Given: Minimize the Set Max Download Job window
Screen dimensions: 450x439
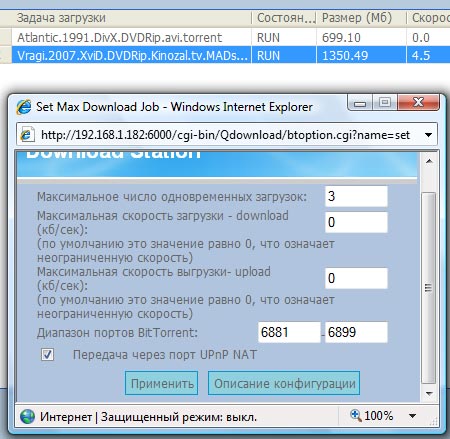Looking at the screenshot, I should (x=360, y=102).
